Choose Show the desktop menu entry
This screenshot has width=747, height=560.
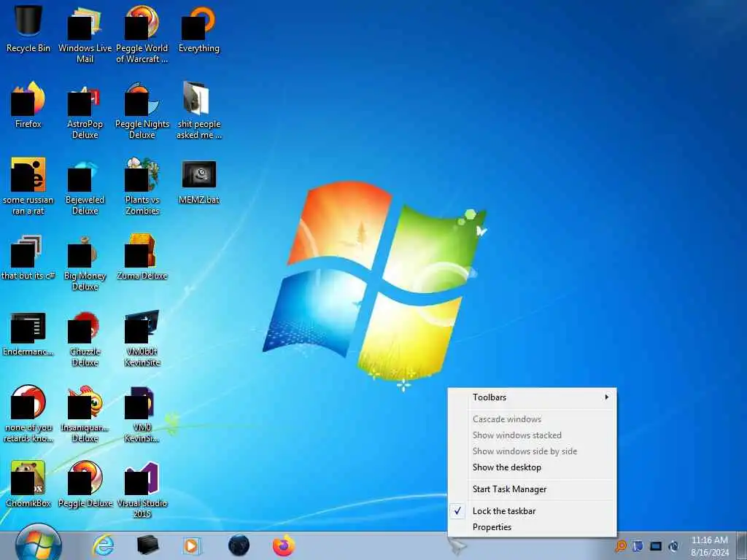pyautogui.click(x=532, y=467)
